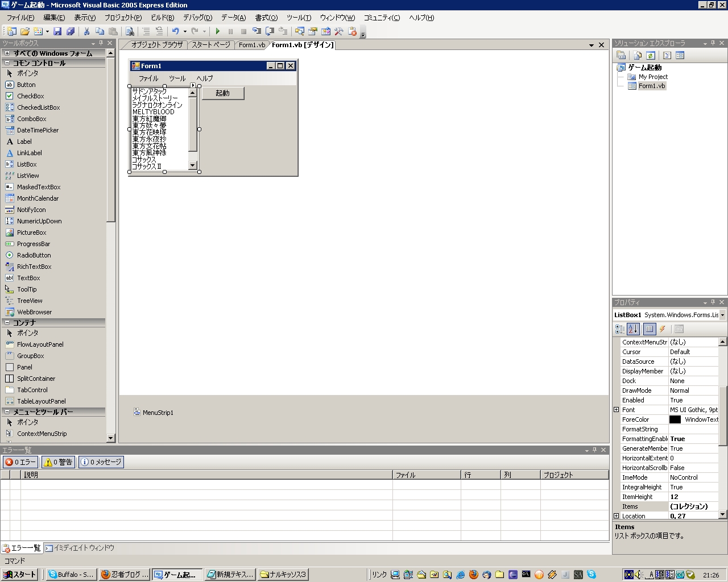This screenshot has height=582, width=728.
Task: Expand the すべての Windows フォーム group
Action: [7, 53]
